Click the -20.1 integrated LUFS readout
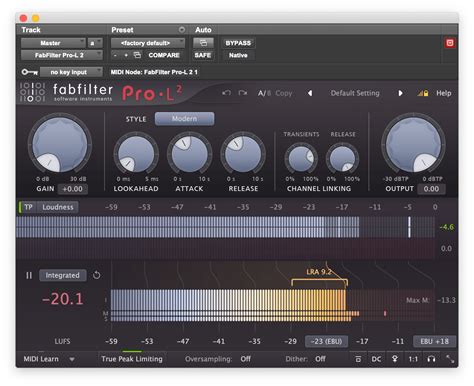This screenshot has height=386, width=474. 62,299
